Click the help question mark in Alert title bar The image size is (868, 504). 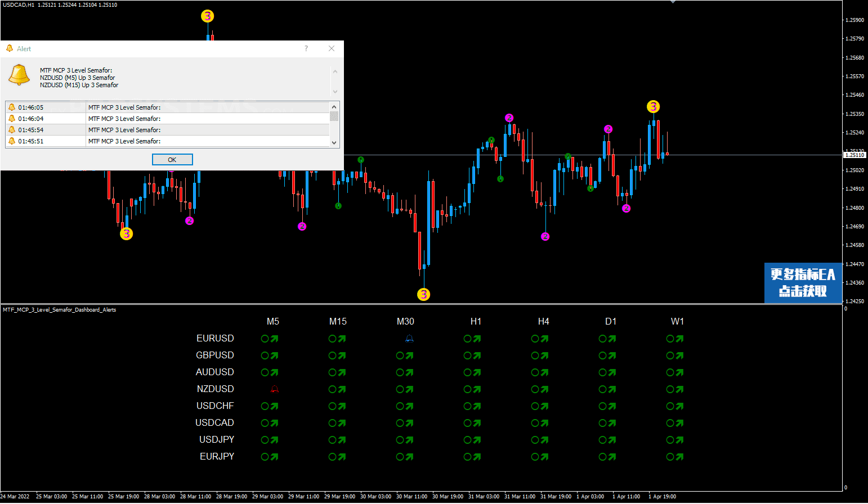click(x=306, y=49)
